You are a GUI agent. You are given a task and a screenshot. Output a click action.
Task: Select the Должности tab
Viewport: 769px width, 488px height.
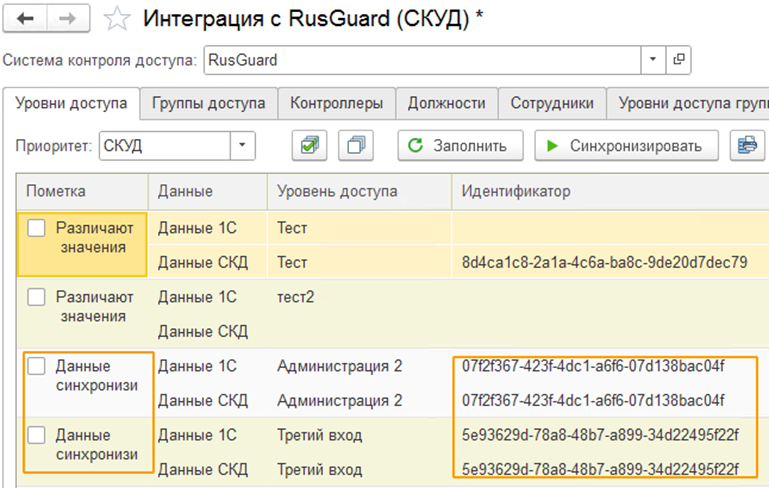click(446, 103)
